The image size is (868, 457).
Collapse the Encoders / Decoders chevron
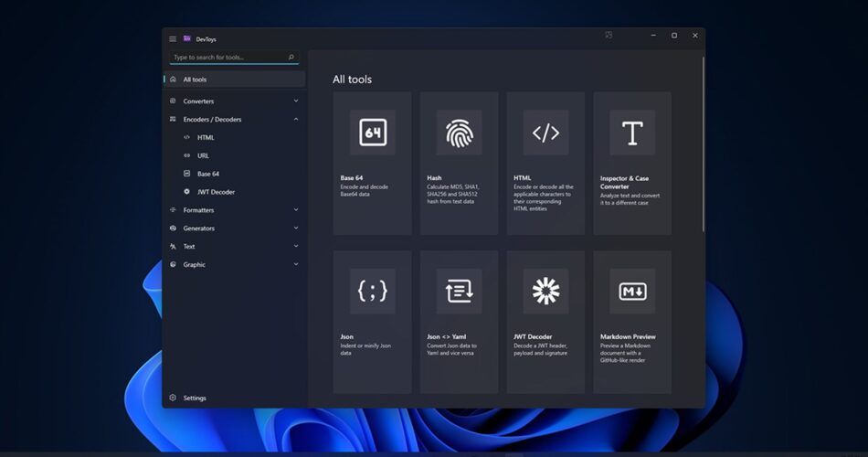click(296, 119)
